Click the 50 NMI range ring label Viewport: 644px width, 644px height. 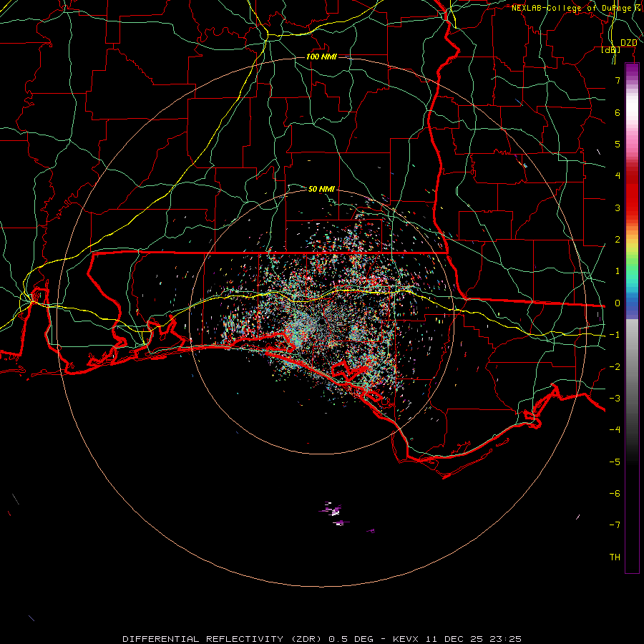pyautogui.click(x=321, y=189)
